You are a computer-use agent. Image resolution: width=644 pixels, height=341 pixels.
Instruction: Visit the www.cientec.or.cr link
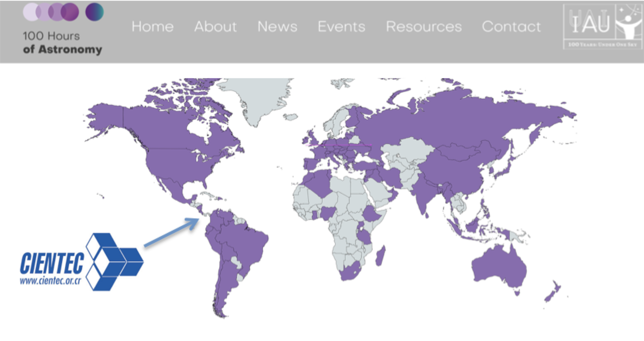pyautogui.click(x=50, y=281)
